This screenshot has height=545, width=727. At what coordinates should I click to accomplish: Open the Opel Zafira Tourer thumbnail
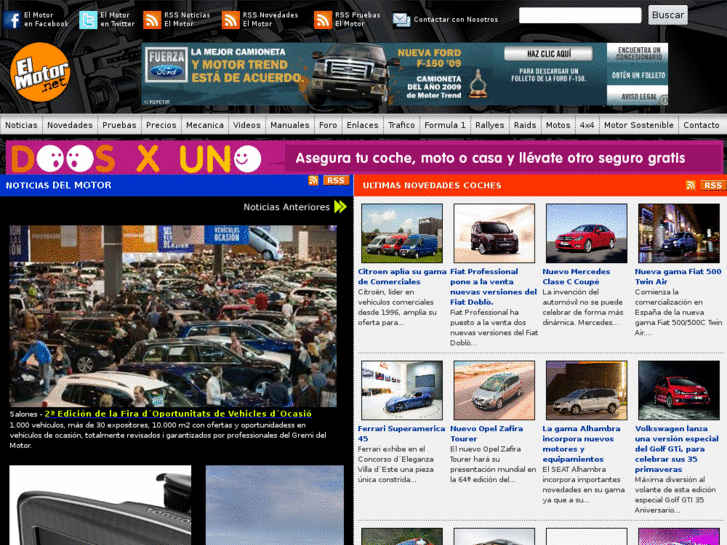pyautogui.click(x=494, y=390)
